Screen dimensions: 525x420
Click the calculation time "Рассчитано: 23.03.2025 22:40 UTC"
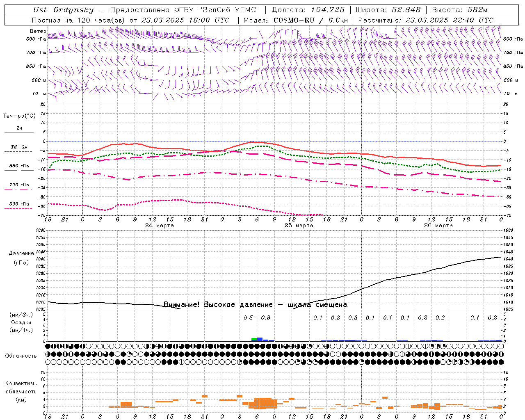[426, 20]
